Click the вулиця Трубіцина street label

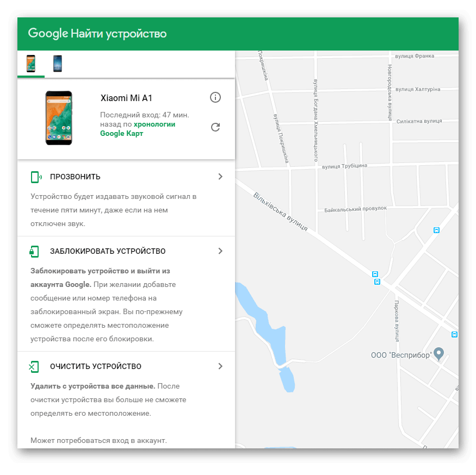coord(344,166)
